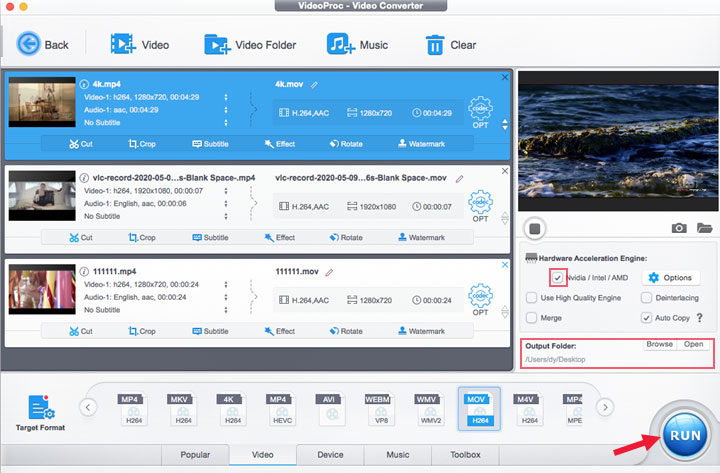This screenshot has width=720, height=473.
Task: Rotate the 4k.mp4 video
Action: [x=346, y=144]
